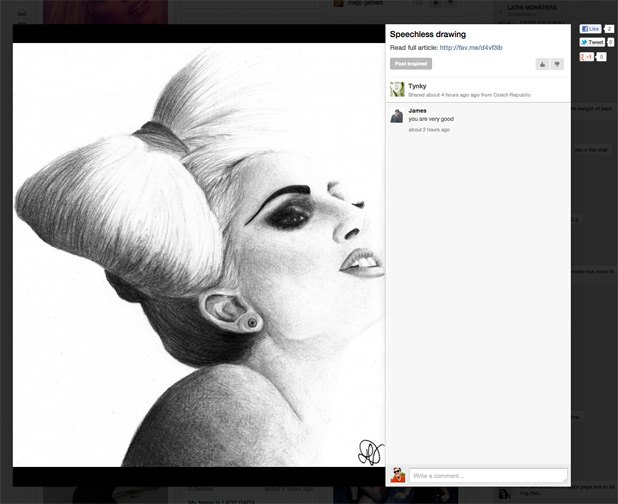
Task: Click 'Shared about 4 hours ago' text
Action: pyautogui.click(x=469, y=95)
